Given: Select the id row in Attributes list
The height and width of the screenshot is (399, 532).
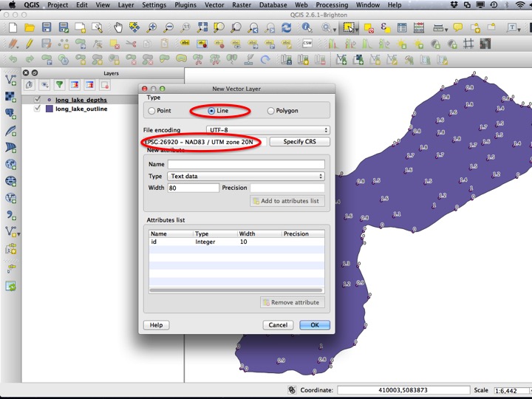Looking at the screenshot, I should [237, 242].
